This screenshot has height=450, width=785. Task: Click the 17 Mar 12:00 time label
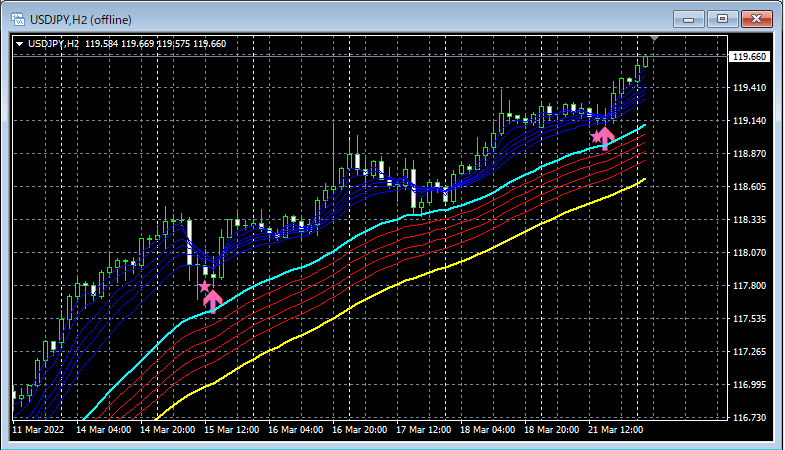[424, 430]
